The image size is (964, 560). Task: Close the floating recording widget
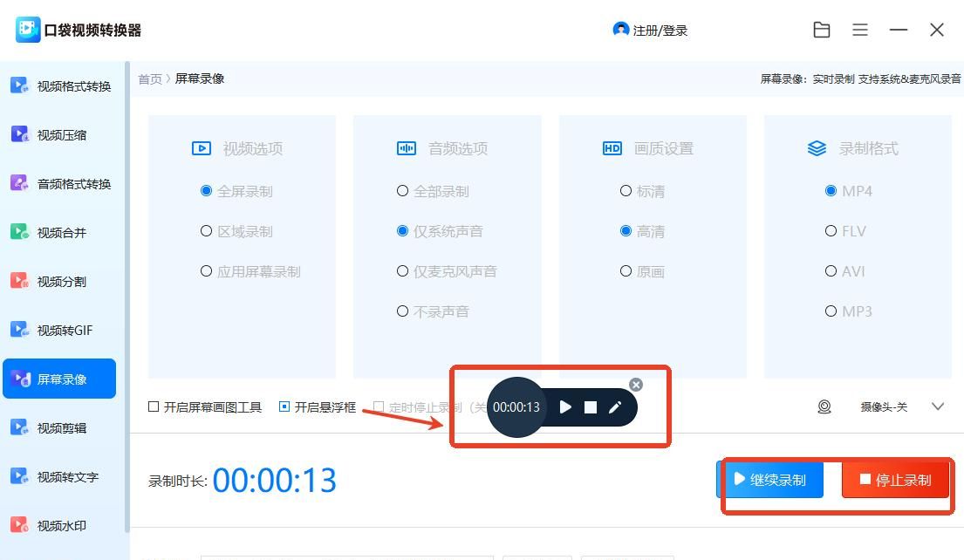[x=636, y=384]
